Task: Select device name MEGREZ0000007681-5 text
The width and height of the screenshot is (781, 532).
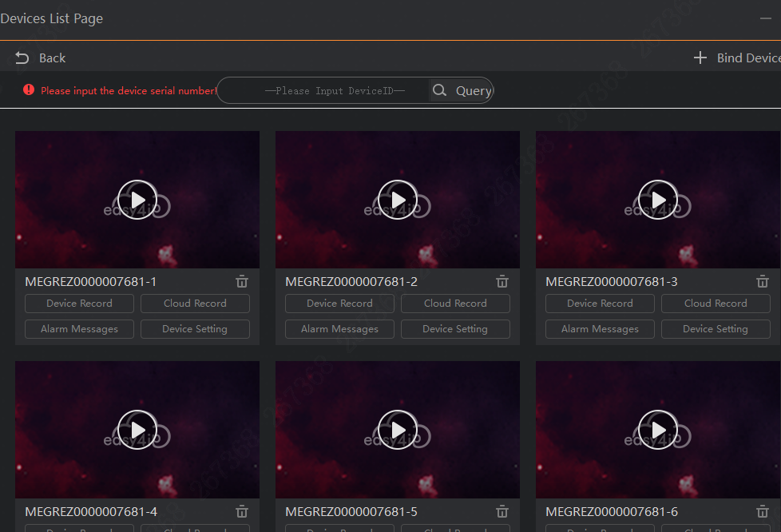Action: pos(351,512)
